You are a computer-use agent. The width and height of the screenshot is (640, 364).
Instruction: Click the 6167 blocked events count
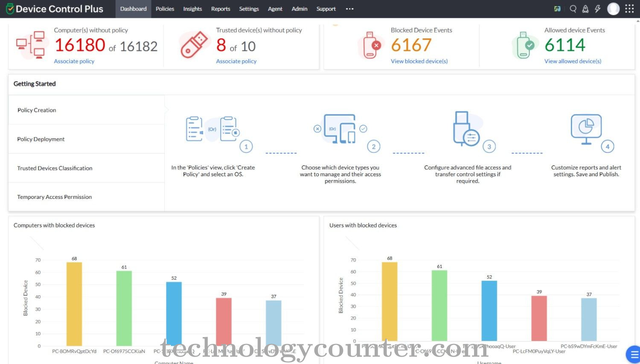coord(411,45)
